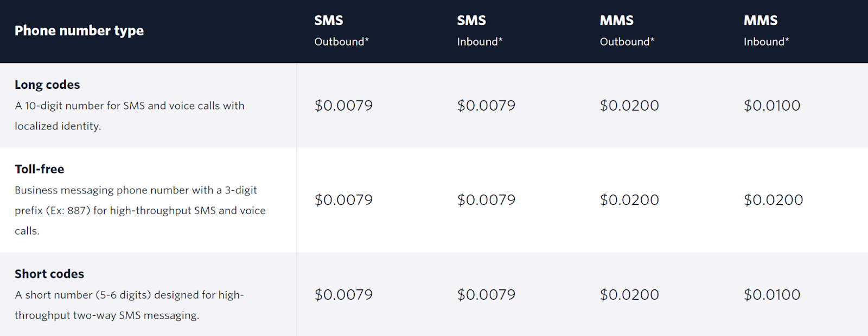Click the Short codes description text
The width and height of the screenshot is (868, 336).
129,305
